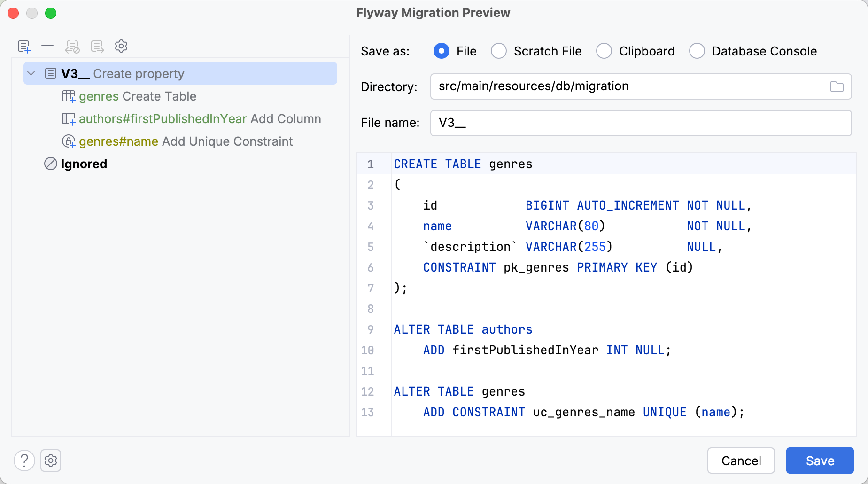Select genres#name Add Unique Constraint item
Image resolution: width=868 pixels, height=484 pixels.
pos(186,141)
